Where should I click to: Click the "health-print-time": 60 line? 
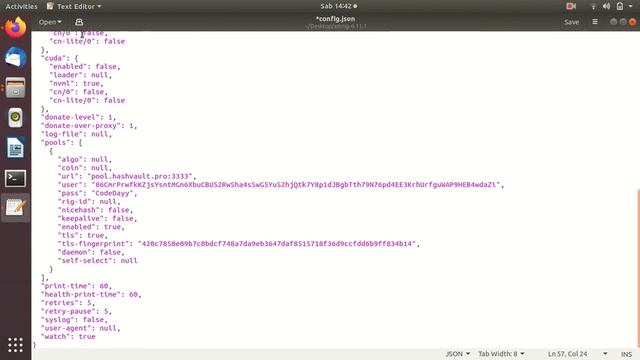(91, 294)
